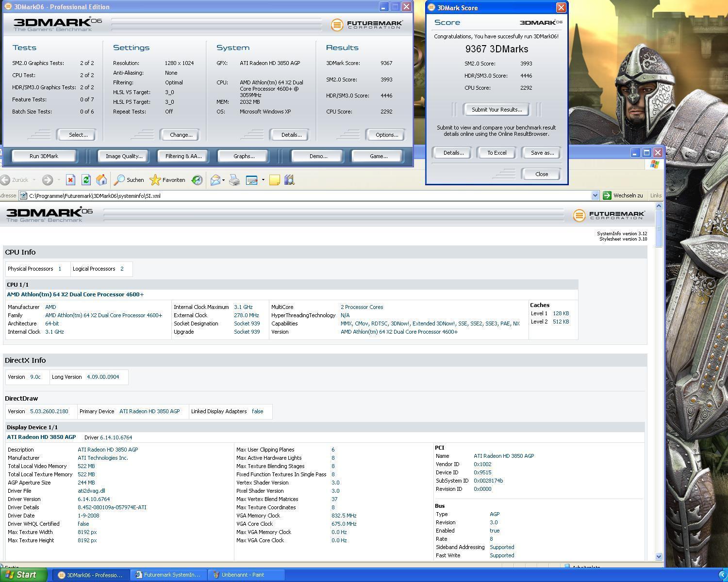
Task: Open the Back button history dropdown
Action: [x=34, y=180]
